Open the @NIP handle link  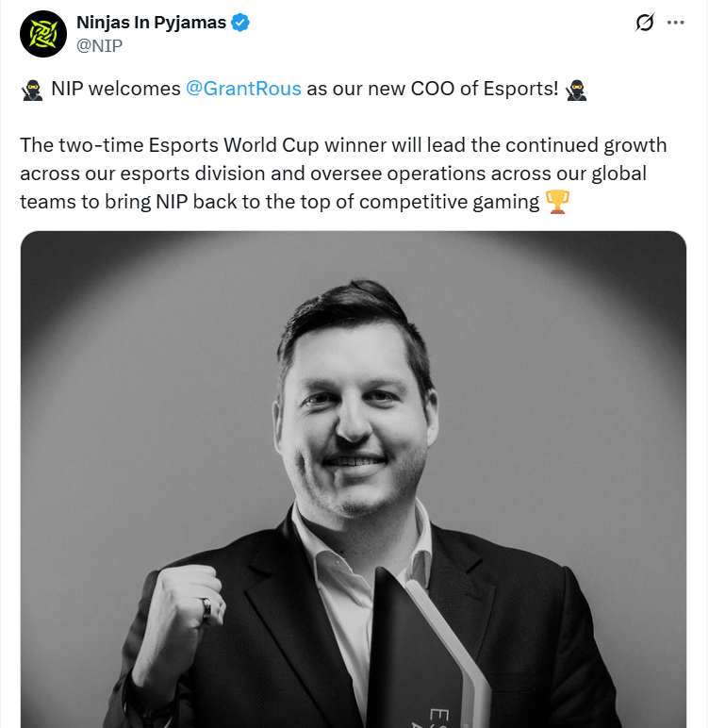(99, 44)
